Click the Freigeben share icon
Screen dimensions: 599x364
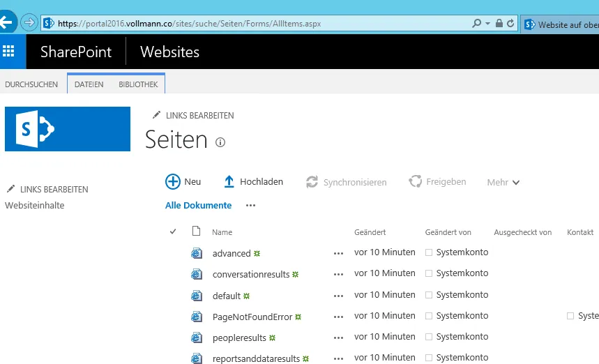tap(415, 181)
